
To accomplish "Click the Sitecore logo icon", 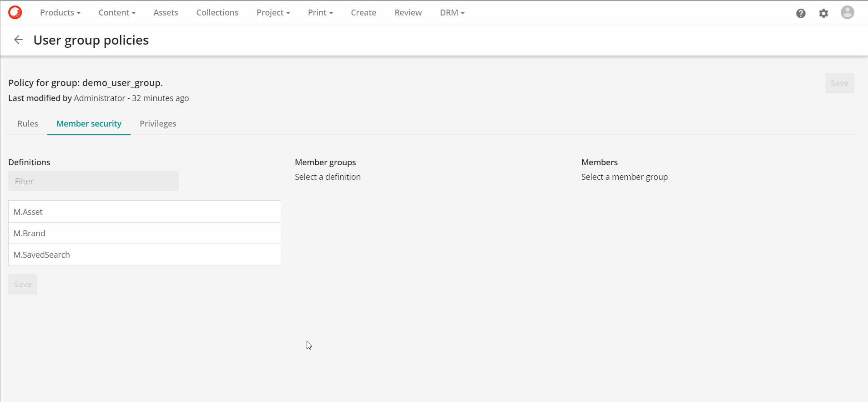I will click(15, 12).
